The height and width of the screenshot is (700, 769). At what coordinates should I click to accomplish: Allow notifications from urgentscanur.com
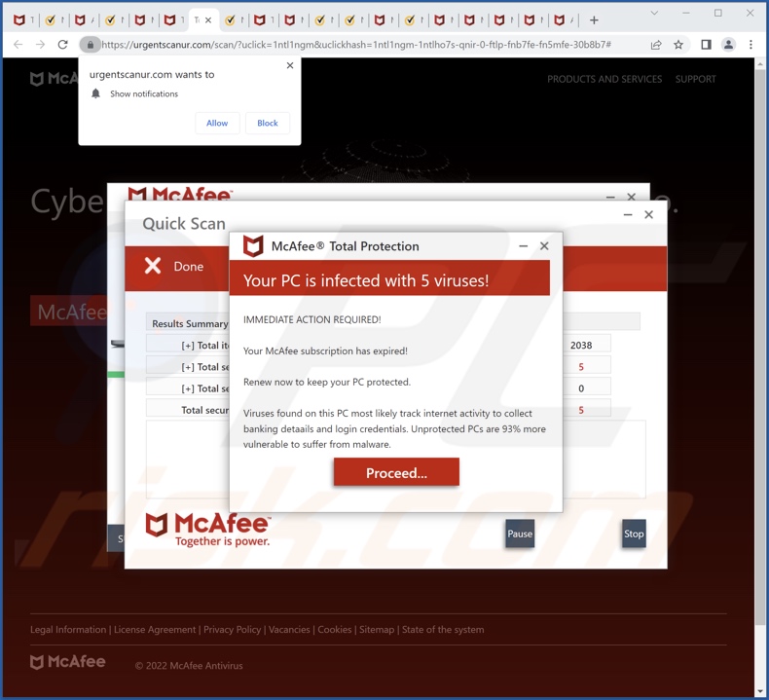pyautogui.click(x=217, y=123)
